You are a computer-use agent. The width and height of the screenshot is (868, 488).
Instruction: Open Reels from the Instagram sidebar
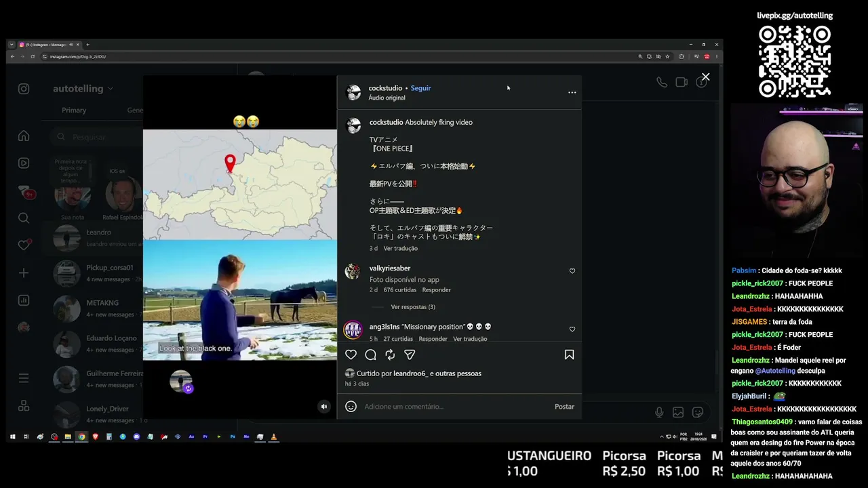[24, 163]
